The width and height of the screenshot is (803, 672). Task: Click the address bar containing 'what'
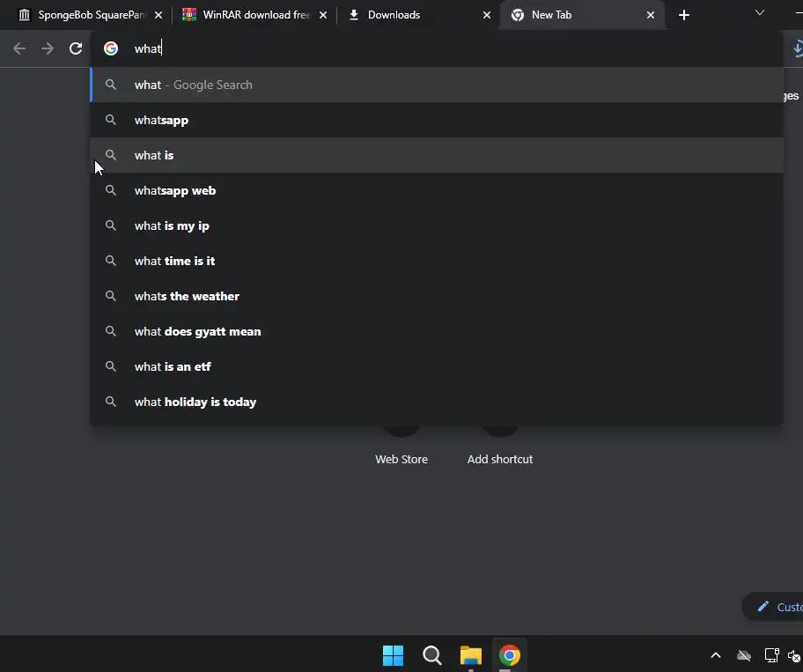point(437,48)
